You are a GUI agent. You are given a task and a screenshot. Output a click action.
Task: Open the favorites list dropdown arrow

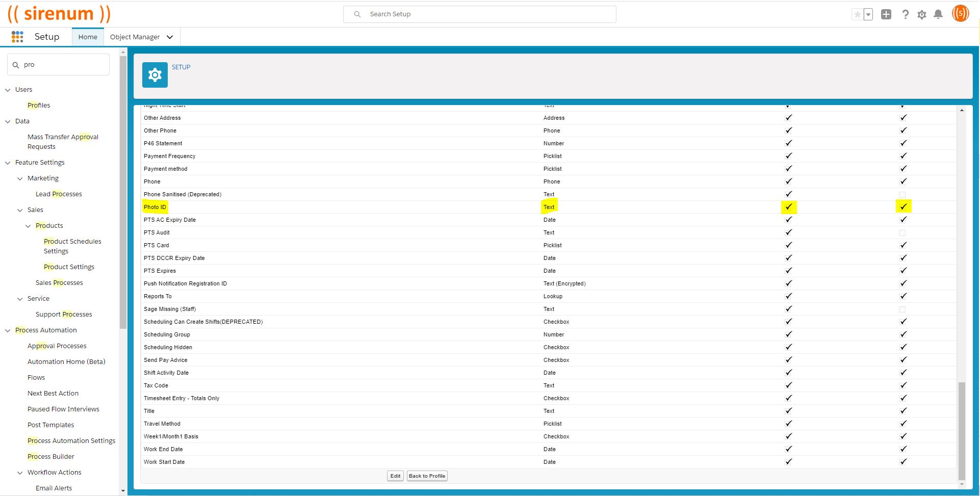tap(868, 15)
